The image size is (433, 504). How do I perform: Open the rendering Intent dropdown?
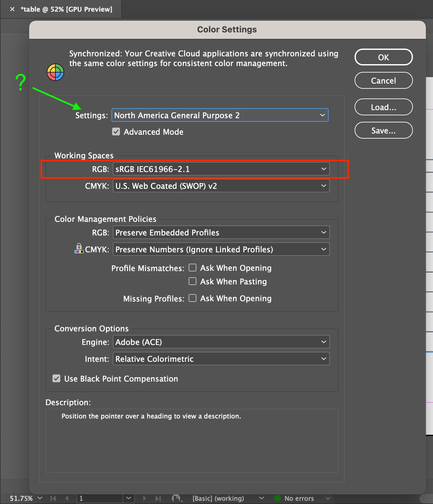tap(221, 359)
